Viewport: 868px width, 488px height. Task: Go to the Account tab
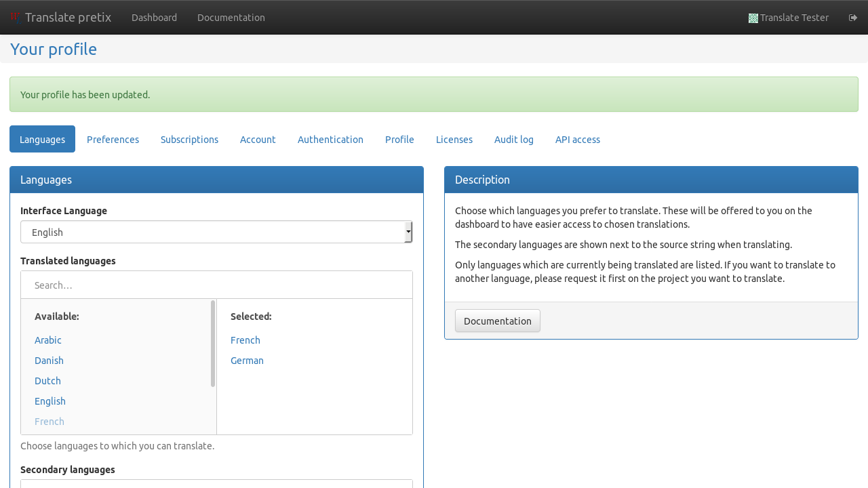tap(258, 140)
